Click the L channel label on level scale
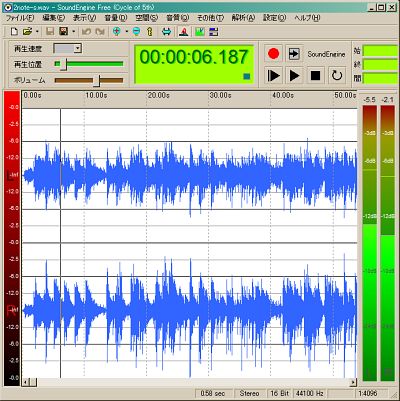 tap(10, 175)
